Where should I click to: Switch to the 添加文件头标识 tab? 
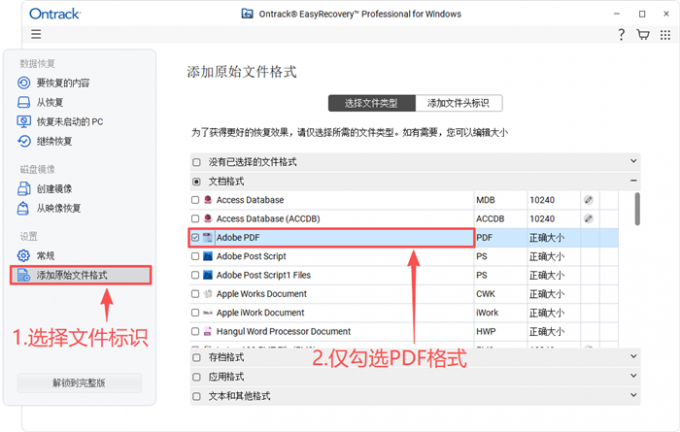[459, 103]
